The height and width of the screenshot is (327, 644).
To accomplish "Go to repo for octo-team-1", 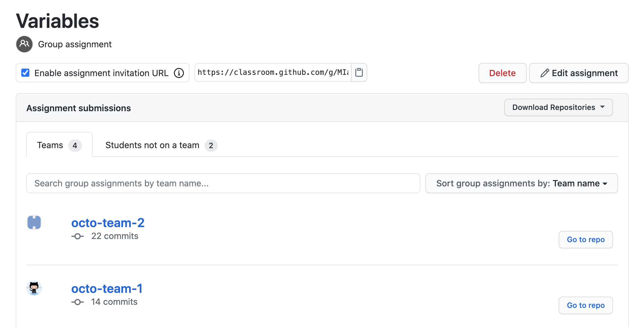I will tap(586, 305).
